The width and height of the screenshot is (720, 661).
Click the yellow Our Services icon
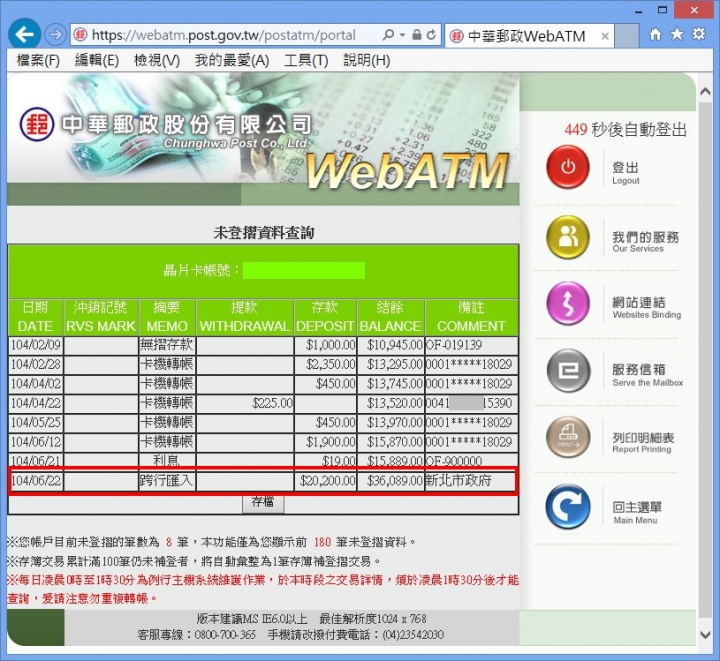[x=568, y=237]
